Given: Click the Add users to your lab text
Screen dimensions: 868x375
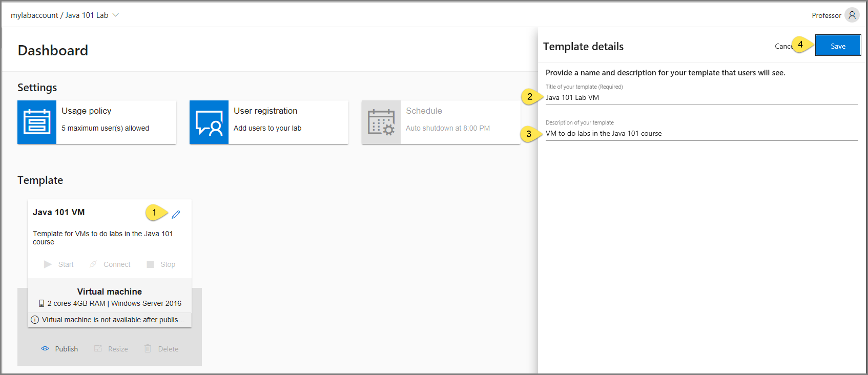Looking at the screenshot, I should 267,128.
